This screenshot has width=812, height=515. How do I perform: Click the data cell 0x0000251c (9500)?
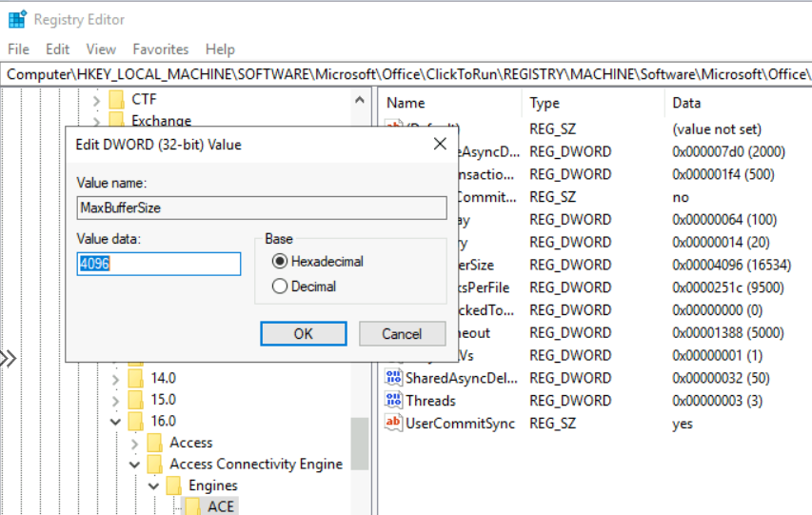[727, 287]
